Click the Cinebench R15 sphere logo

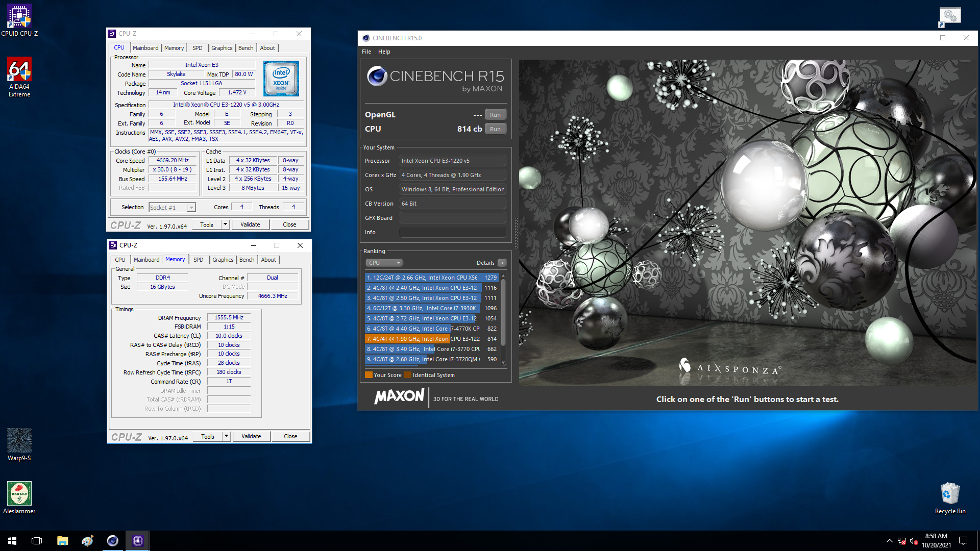click(377, 76)
